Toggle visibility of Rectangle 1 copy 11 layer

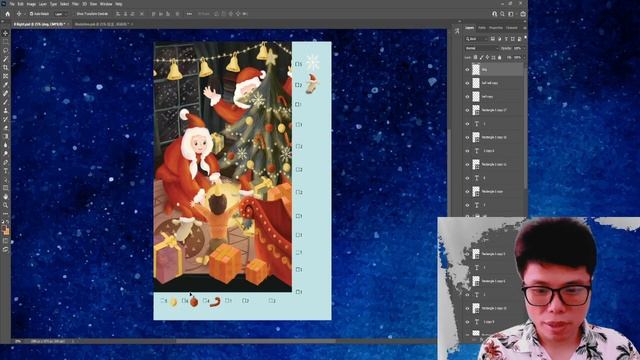(x=467, y=164)
